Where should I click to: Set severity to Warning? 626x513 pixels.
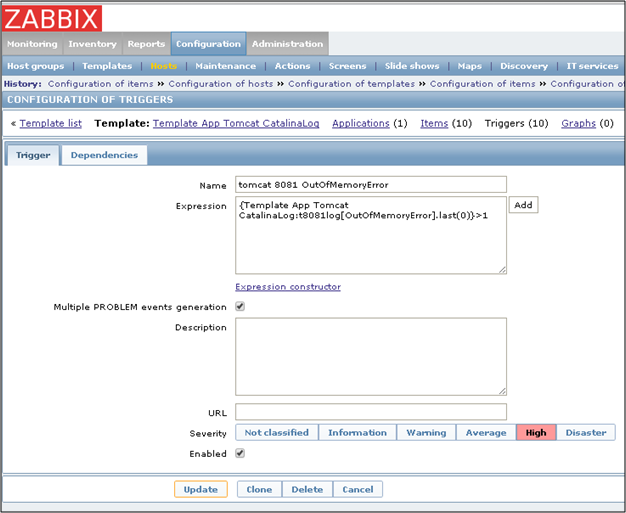pyautogui.click(x=426, y=432)
